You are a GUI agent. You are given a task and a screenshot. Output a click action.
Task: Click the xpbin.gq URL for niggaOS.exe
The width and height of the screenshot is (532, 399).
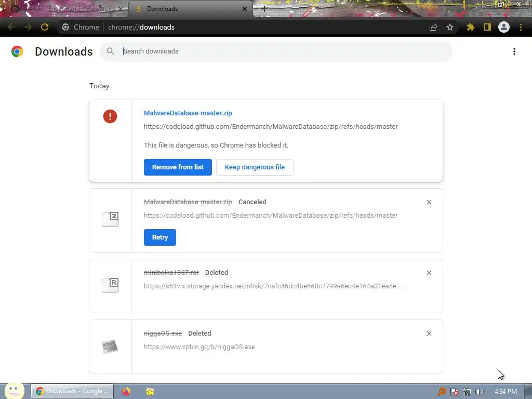199,347
